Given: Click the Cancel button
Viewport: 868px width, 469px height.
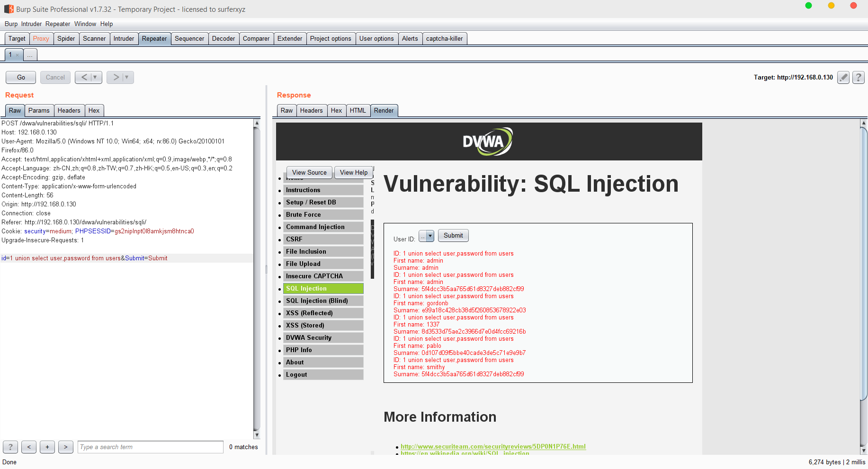Looking at the screenshot, I should (x=55, y=77).
